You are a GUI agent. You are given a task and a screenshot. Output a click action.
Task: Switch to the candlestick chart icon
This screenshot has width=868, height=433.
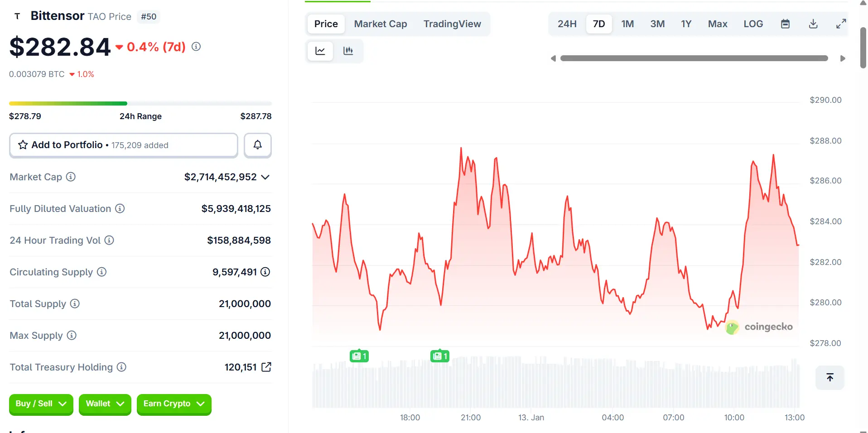[x=348, y=51]
